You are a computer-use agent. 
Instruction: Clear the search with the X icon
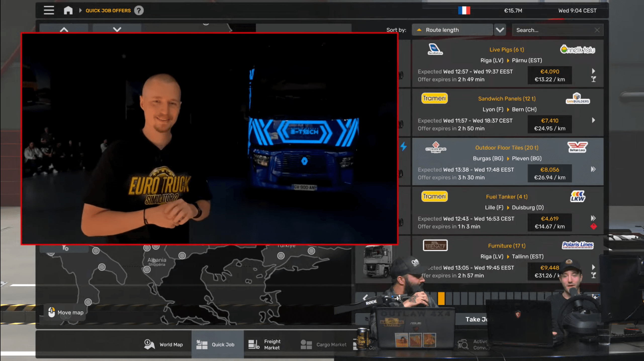pyautogui.click(x=597, y=30)
